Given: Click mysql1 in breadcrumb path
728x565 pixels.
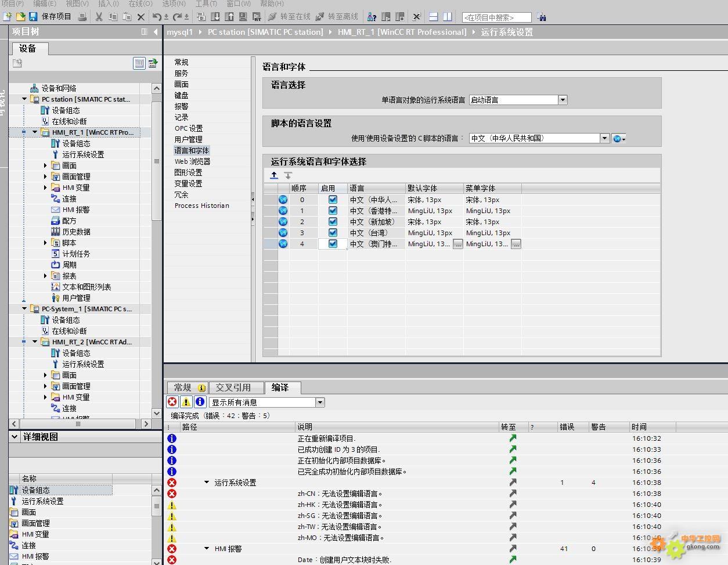Looking at the screenshot, I should pos(180,32).
